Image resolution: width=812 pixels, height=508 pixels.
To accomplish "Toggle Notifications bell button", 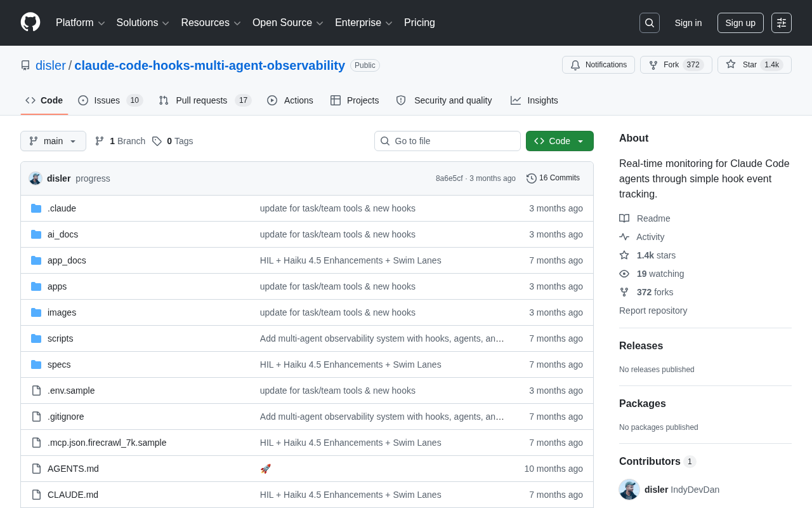I will click(x=598, y=65).
